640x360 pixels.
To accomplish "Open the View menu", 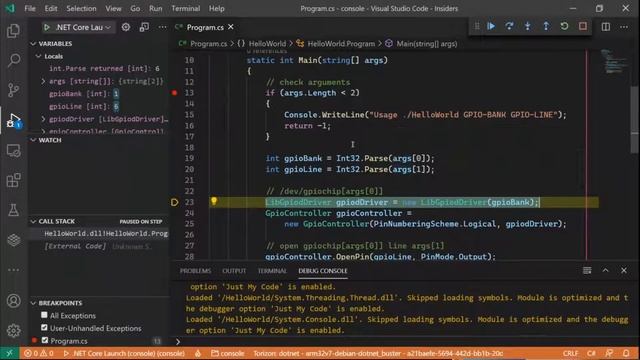I will [113, 9].
